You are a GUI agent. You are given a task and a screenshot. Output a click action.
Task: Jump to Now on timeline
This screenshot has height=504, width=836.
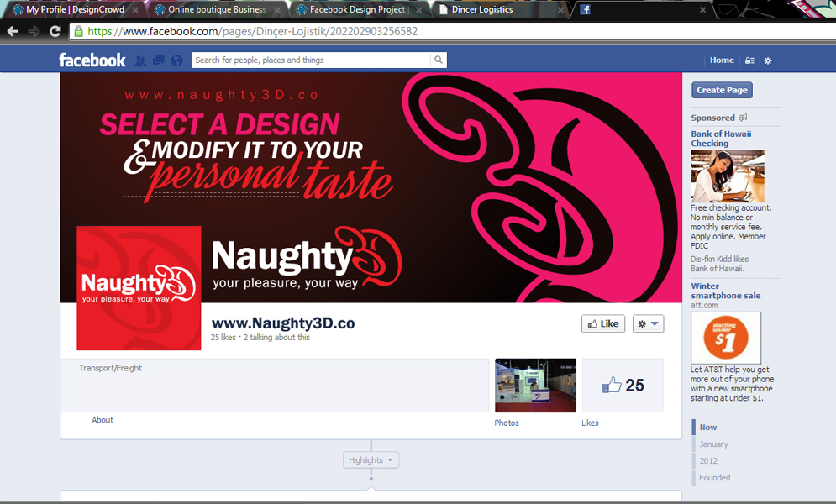tap(708, 428)
